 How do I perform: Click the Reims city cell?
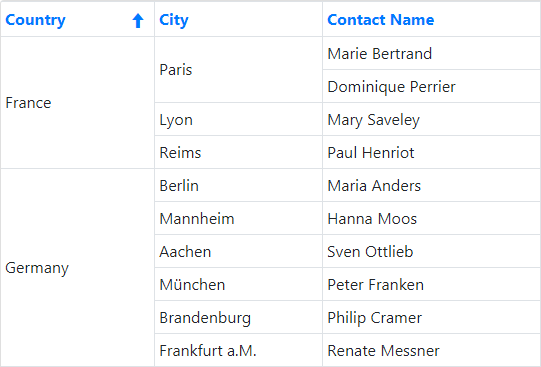pyautogui.click(x=238, y=152)
